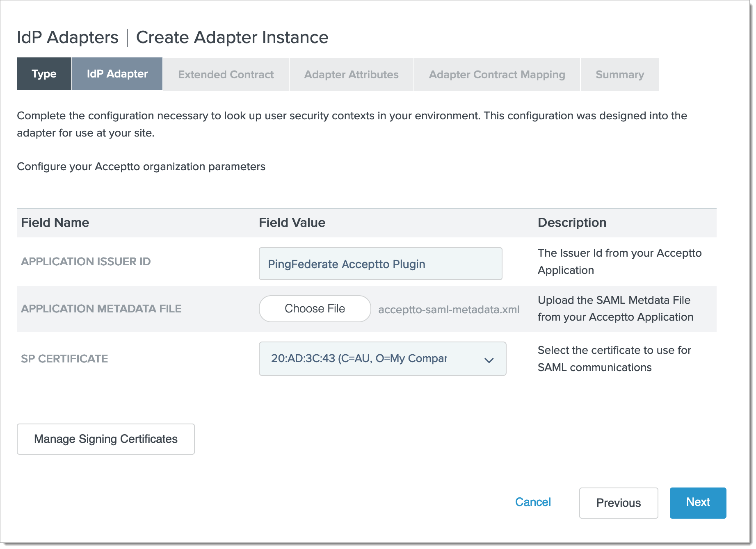Click Choose File for metadata upload
756x549 pixels.
tap(315, 309)
